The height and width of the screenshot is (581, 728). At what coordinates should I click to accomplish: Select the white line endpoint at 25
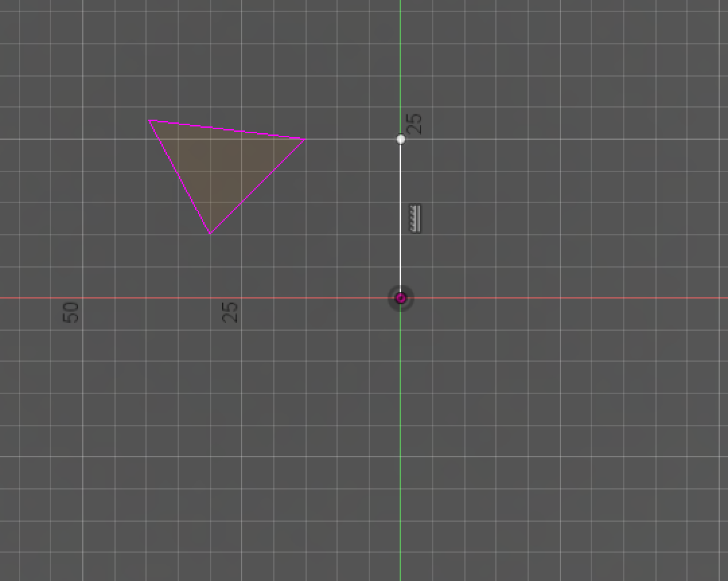click(401, 139)
